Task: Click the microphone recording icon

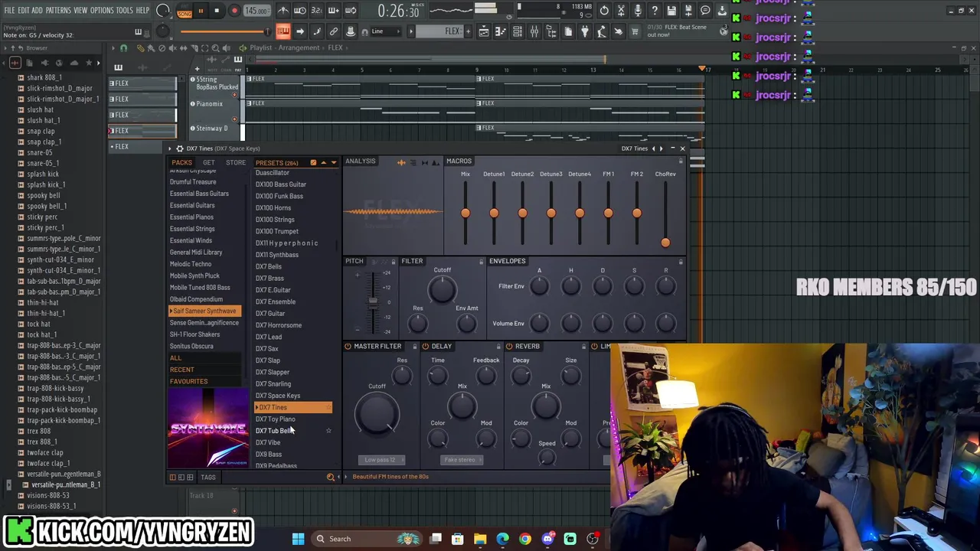Action: coord(638,11)
